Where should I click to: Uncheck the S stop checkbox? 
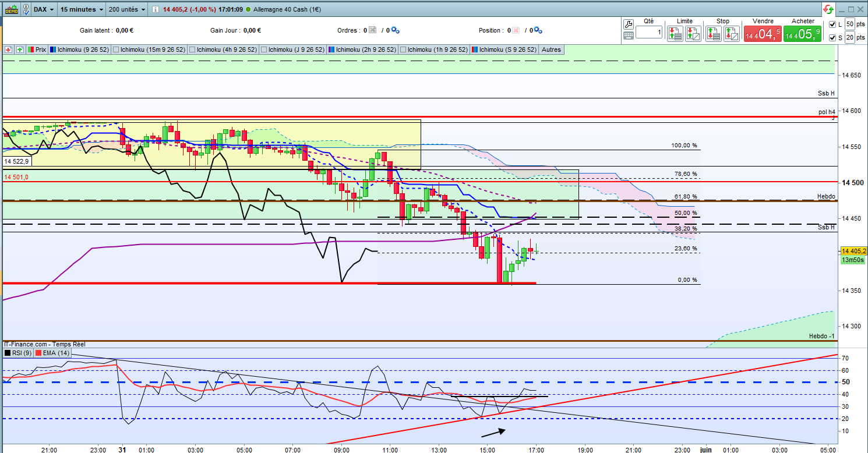point(832,37)
